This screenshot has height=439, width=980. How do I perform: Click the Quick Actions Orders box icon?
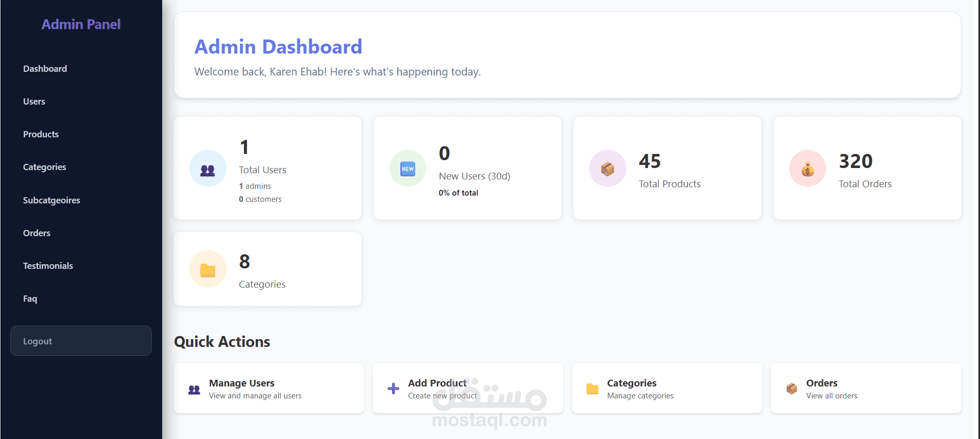pyautogui.click(x=791, y=389)
